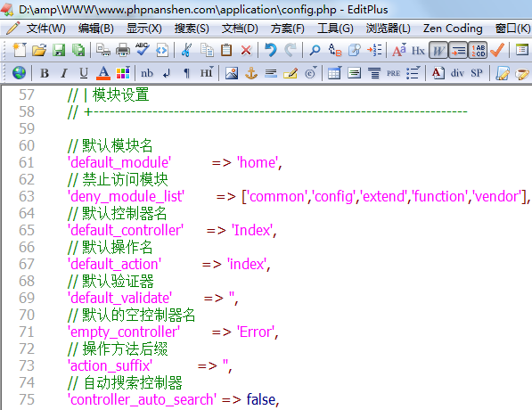The width and height of the screenshot is (532, 410).
Task: Insert horizontal rule tag
Action: coord(271,72)
